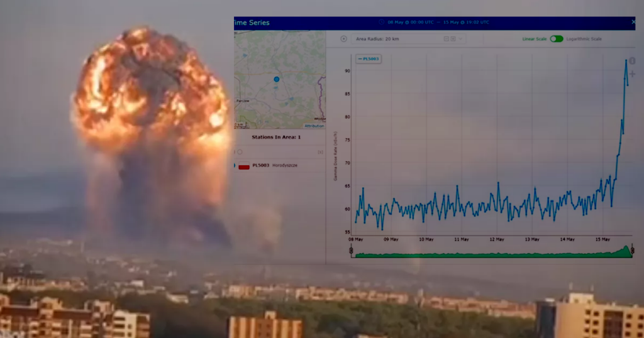Close the Time Series window
Viewport: 644px width, 338px height.
(x=633, y=22)
